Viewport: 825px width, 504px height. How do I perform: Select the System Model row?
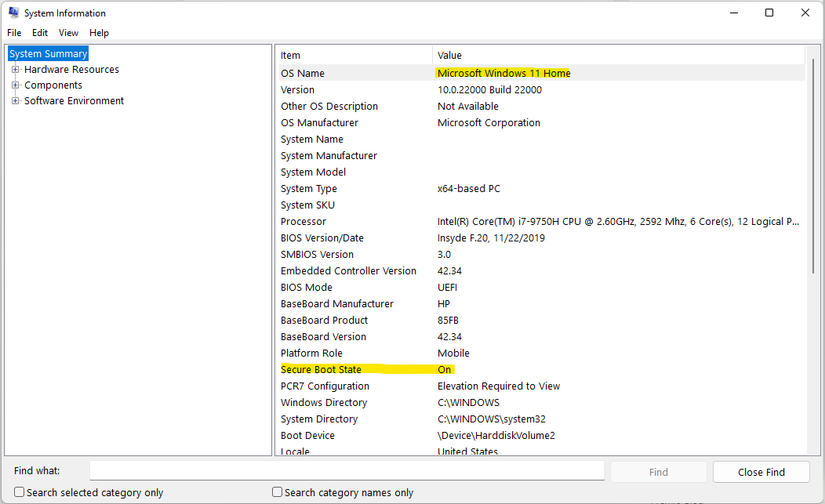[x=540, y=172]
